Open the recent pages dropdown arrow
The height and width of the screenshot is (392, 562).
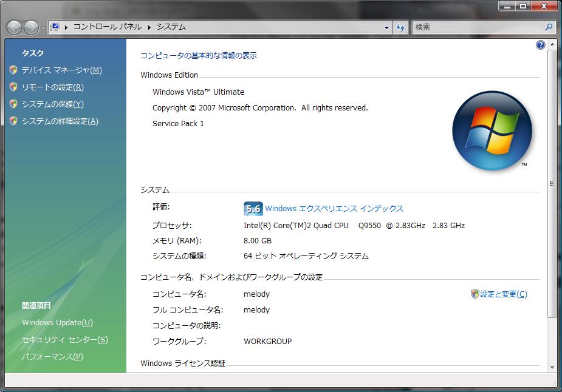click(x=43, y=27)
